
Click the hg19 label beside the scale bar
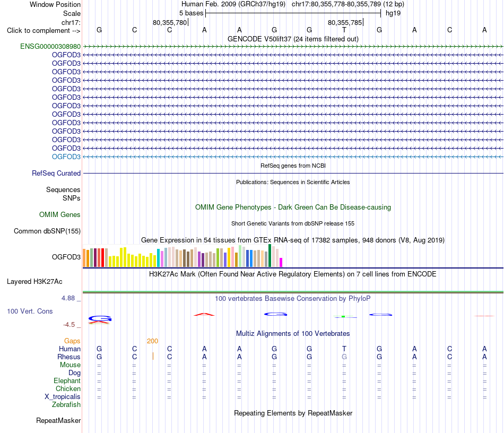393,13
